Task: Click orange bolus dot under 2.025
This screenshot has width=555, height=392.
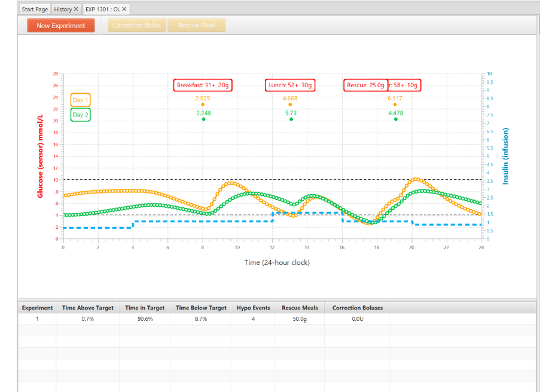Action: tap(203, 105)
